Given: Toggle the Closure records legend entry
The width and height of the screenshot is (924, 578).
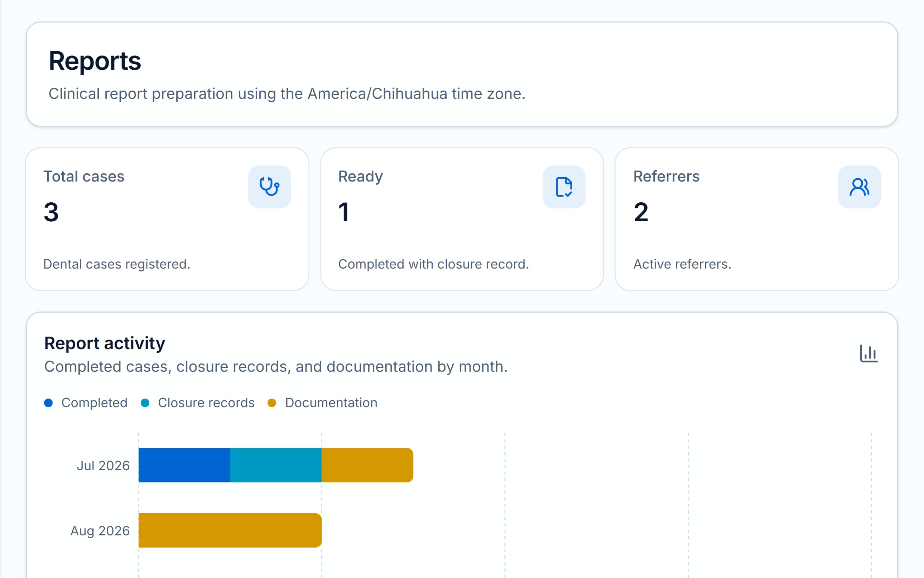Looking at the screenshot, I should pos(198,403).
